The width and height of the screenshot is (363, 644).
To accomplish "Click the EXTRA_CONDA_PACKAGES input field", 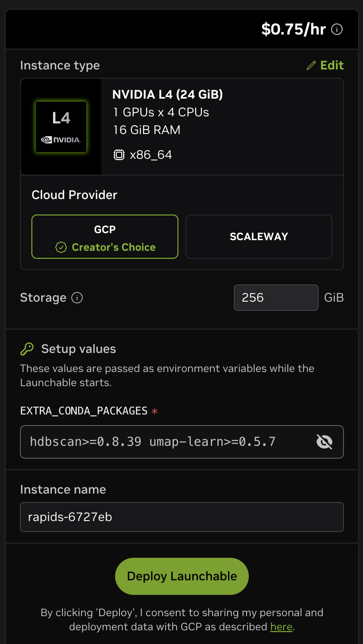I will click(182, 442).
